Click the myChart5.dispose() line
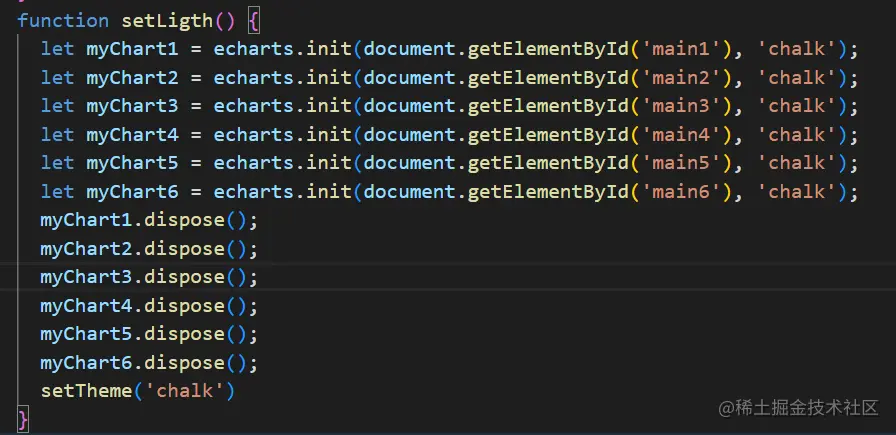The height and width of the screenshot is (435, 896). click(149, 336)
